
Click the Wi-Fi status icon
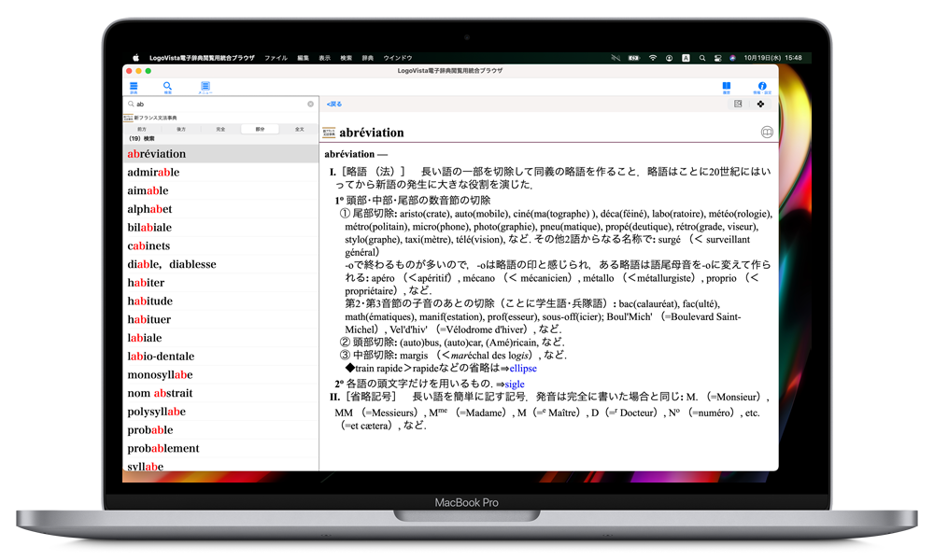pyautogui.click(x=653, y=58)
